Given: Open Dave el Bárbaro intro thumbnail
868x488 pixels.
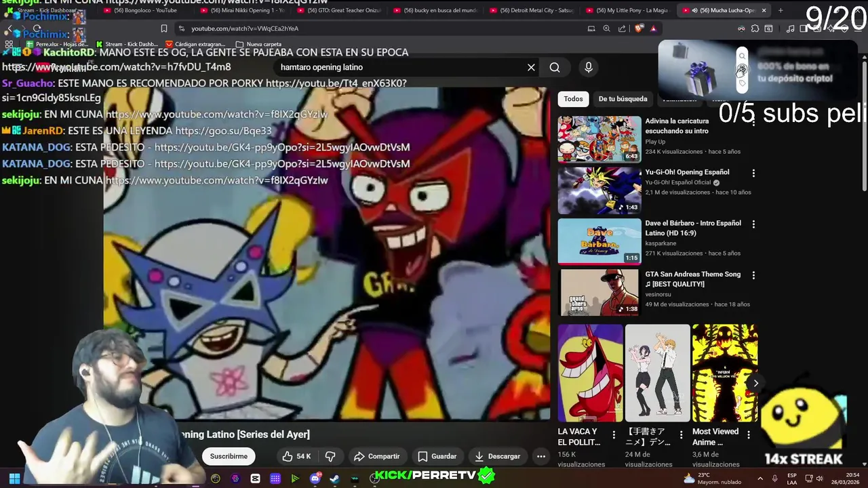Looking at the screenshot, I should [x=599, y=241].
